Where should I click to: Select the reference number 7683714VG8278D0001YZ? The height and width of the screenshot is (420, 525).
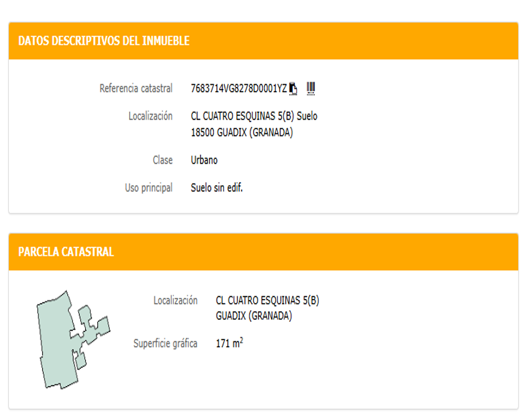[x=239, y=88]
